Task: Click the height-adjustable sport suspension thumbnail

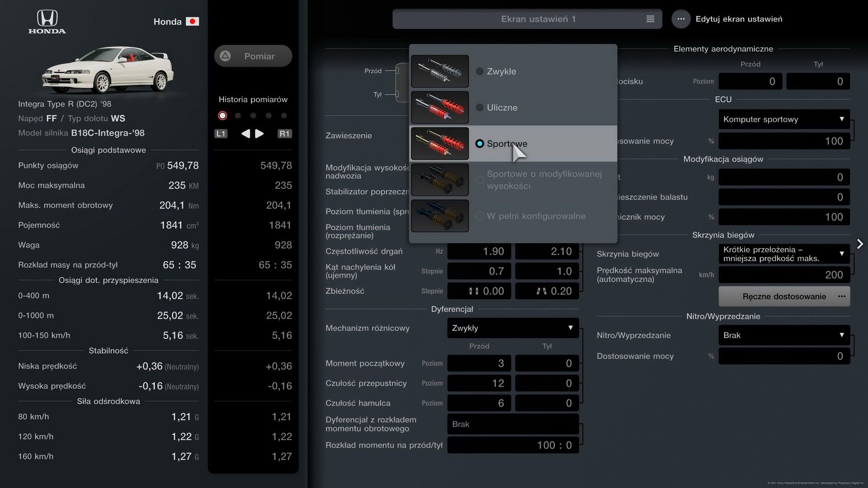Action: (x=440, y=180)
